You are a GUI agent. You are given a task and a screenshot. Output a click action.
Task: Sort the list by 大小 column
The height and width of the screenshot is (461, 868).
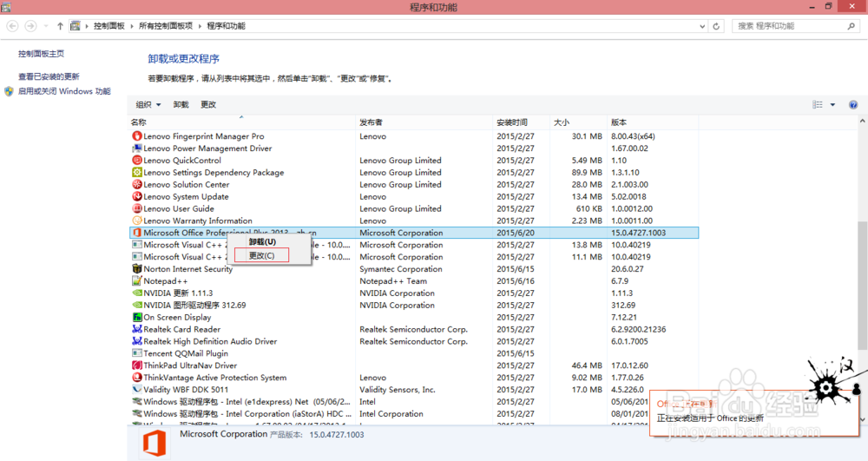[579, 122]
